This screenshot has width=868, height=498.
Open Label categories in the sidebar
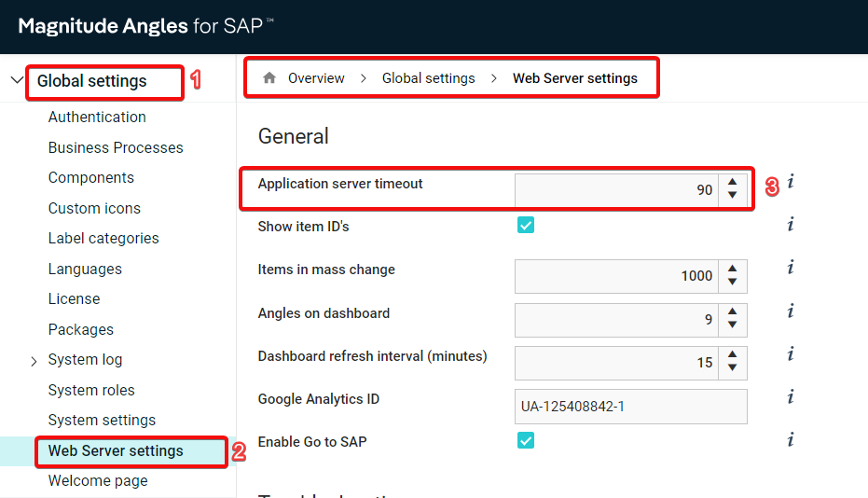click(x=103, y=238)
